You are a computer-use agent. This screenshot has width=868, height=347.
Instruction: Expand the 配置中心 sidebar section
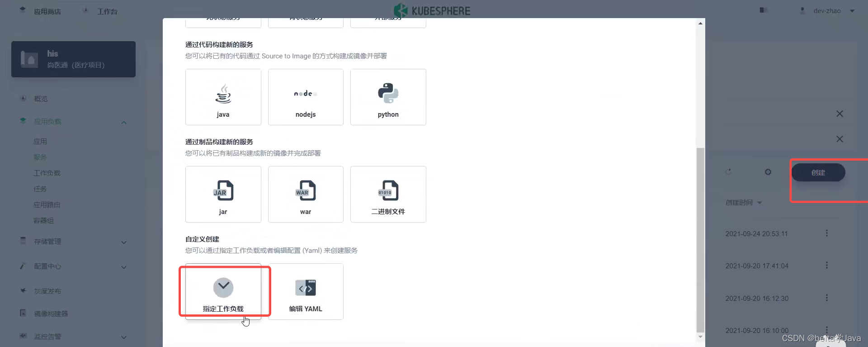123,267
